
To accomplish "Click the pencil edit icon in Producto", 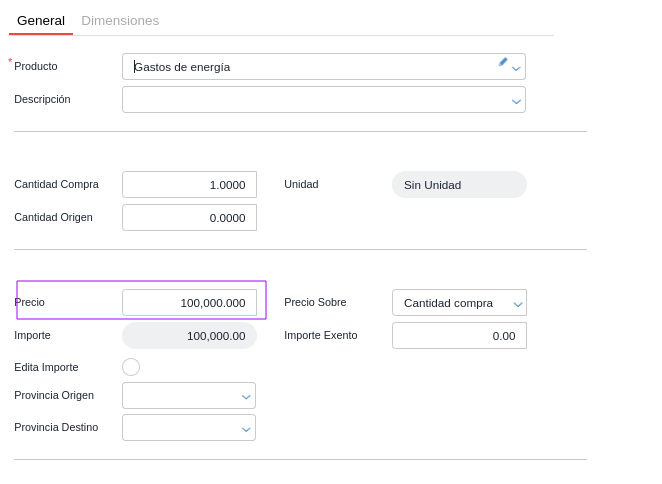I will pyautogui.click(x=503, y=62).
